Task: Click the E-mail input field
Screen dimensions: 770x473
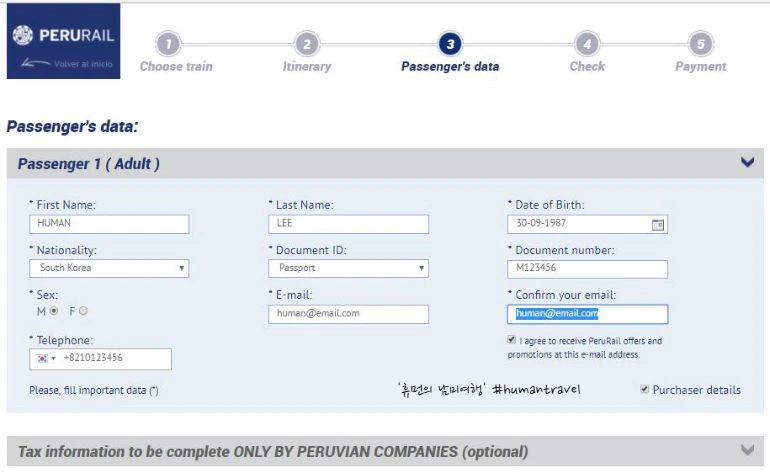Action: point(348,314)
